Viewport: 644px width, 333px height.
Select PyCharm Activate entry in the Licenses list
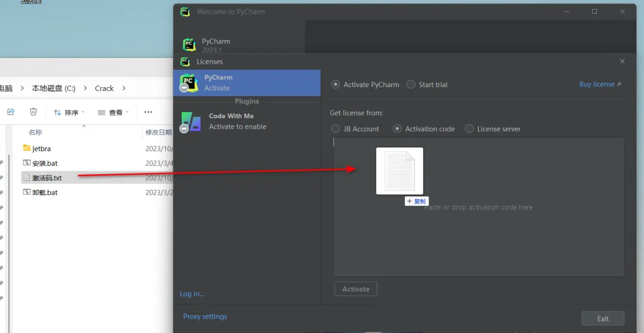(247, 82)
